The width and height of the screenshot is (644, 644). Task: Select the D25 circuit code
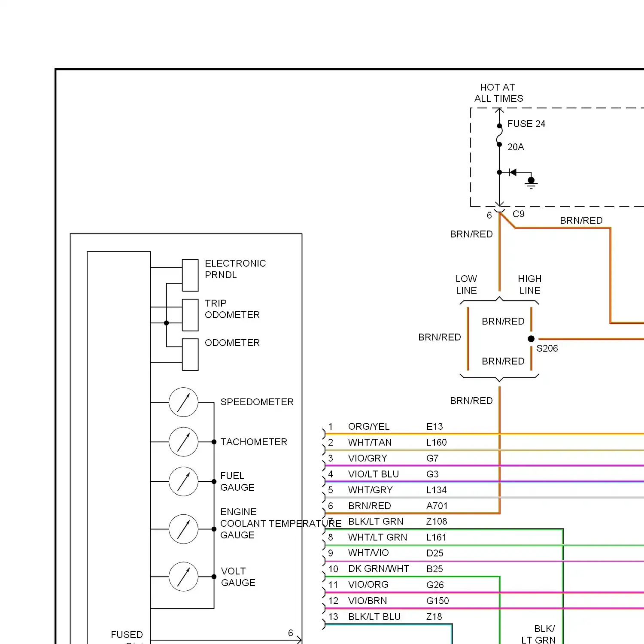(x=435, y=553)
